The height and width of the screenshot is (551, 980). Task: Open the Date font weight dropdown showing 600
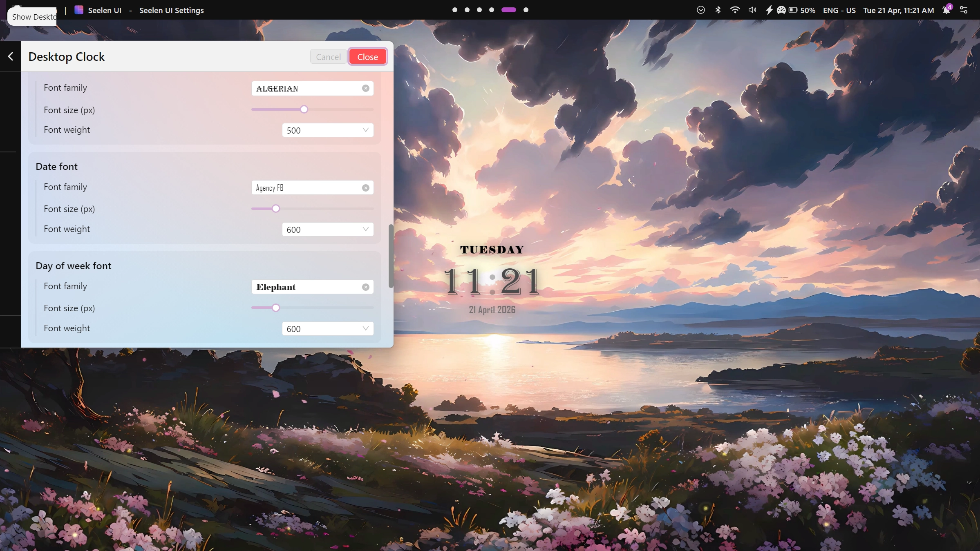tap(327, 229)
